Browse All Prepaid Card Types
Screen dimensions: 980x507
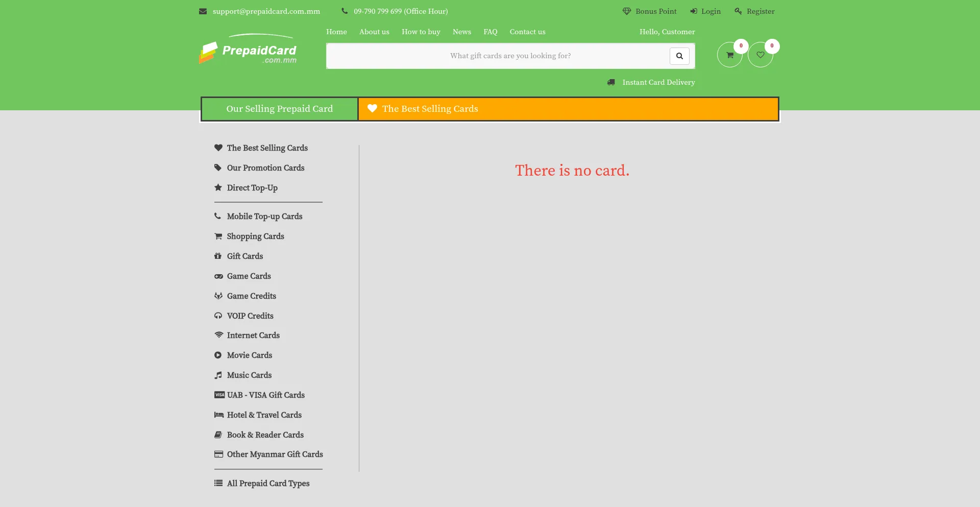tap(268, 484)
